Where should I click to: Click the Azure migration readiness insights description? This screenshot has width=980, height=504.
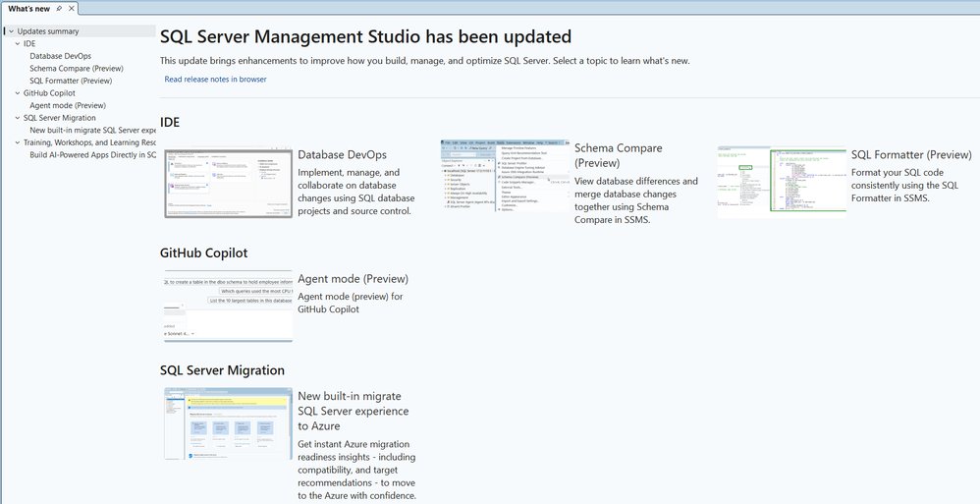click(356, 470)
